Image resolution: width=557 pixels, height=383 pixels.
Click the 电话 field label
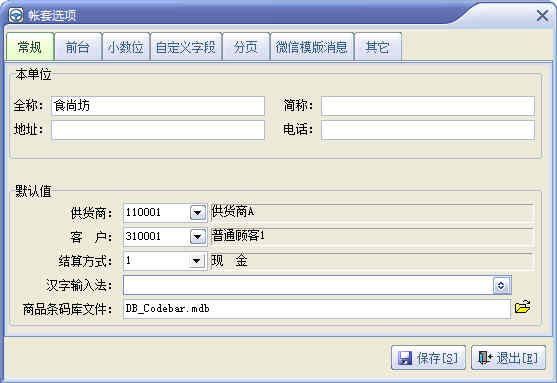coord(298,130)
